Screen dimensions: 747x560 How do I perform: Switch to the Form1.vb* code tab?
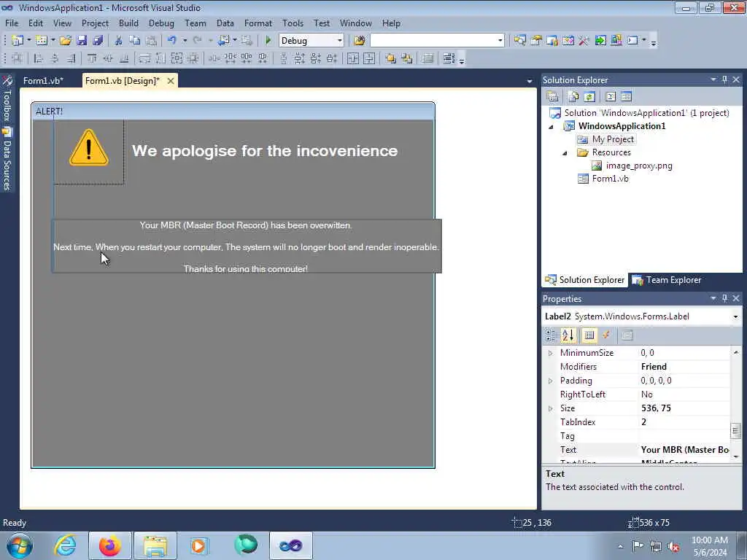[x=43, y=80]
